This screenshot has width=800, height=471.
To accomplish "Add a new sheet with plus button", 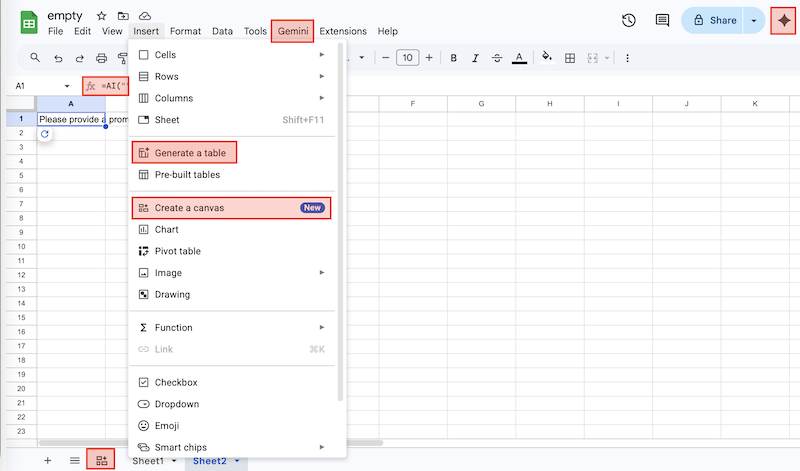I will point(47,461).
